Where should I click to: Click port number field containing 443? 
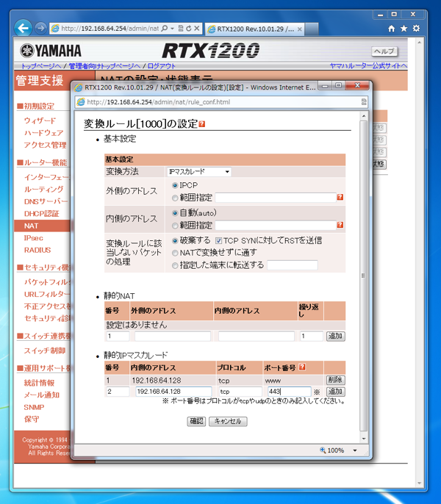[289, 392]
